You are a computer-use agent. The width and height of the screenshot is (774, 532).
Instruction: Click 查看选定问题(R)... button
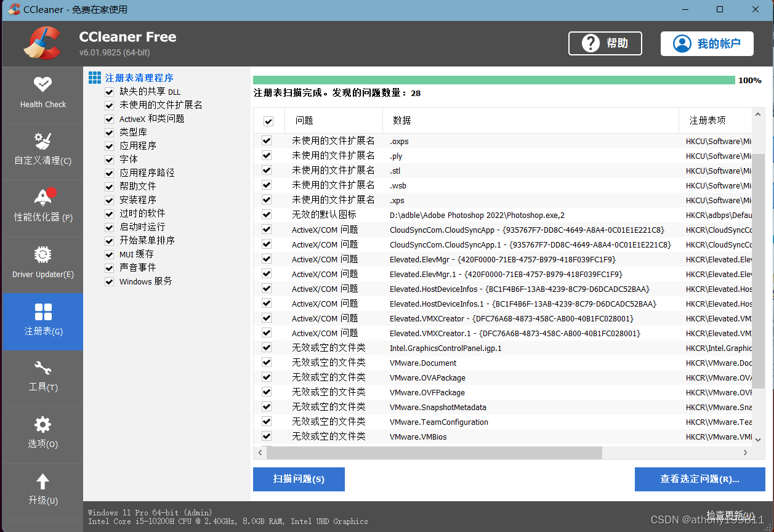(x=699, y=479)
